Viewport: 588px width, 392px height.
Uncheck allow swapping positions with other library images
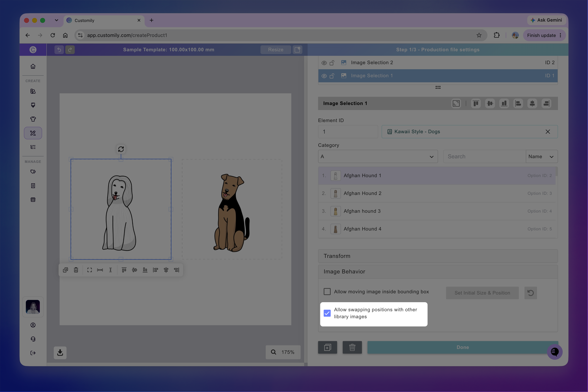tap(327, 313)
